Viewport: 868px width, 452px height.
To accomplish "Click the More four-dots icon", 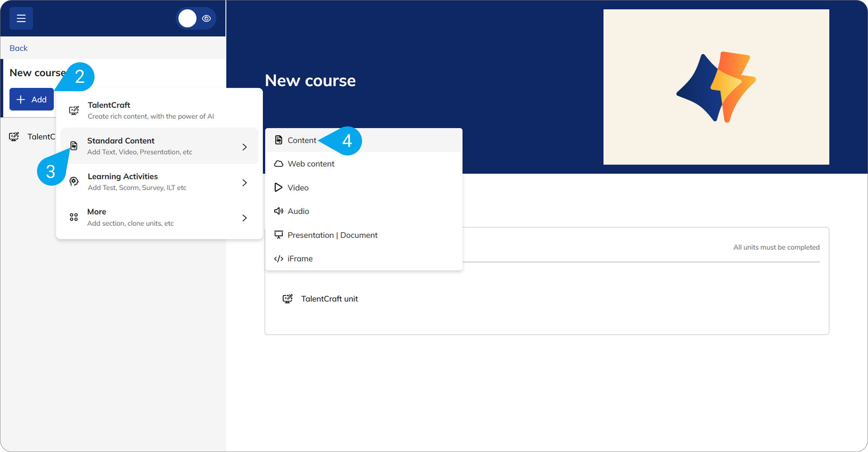I will click(x=74, y=217).
